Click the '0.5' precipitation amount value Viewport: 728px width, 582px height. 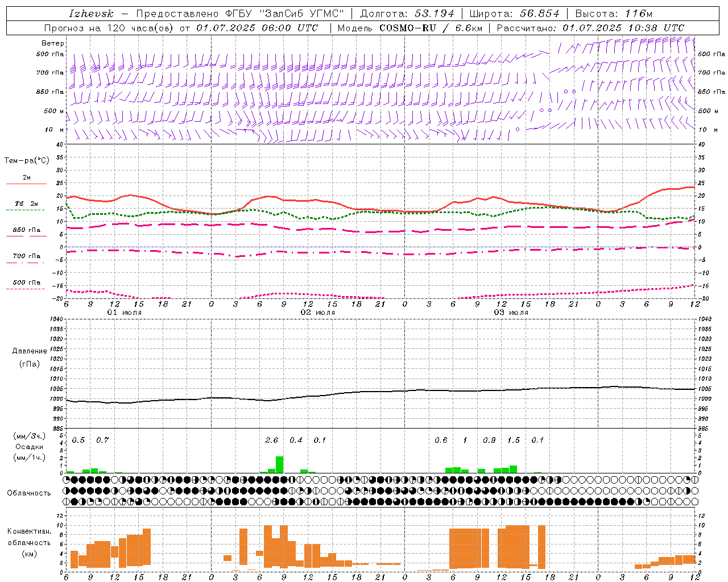tap(78, 440)
